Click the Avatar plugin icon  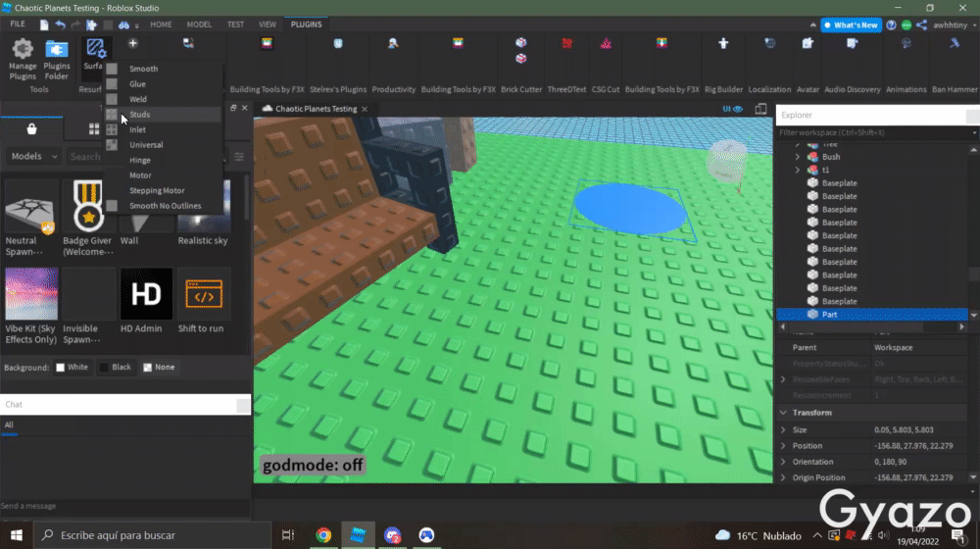pos(808,43)
